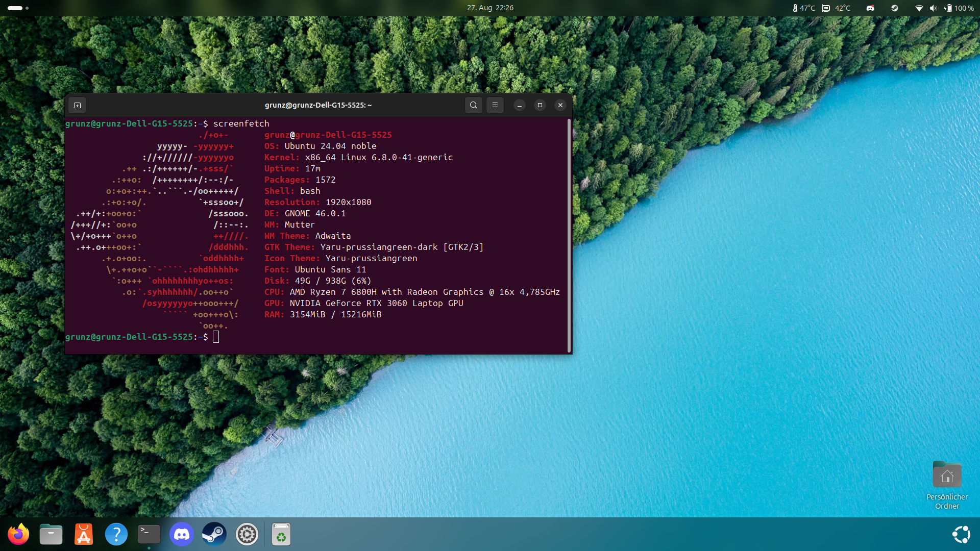Open a new terminal tab
The width and height of the screenshot is (980, 551).
pyautogui.click(x=77, y=106)
